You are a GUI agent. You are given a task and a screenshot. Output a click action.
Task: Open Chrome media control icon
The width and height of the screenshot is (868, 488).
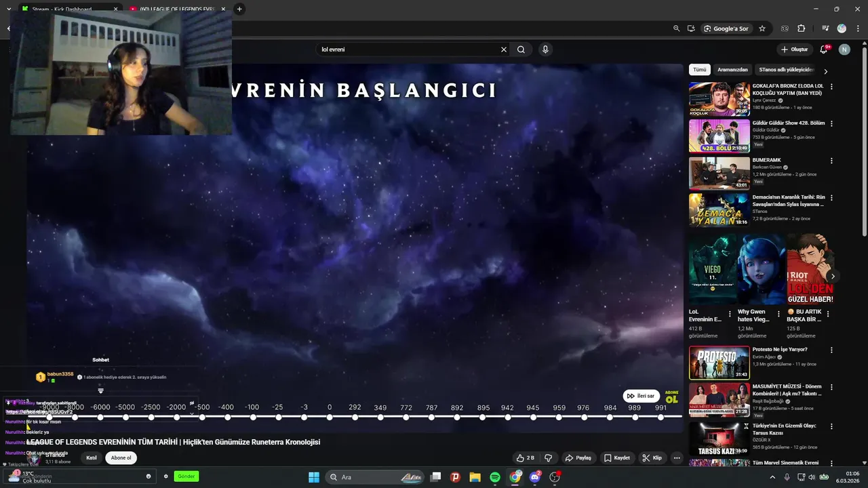(825, 28)
